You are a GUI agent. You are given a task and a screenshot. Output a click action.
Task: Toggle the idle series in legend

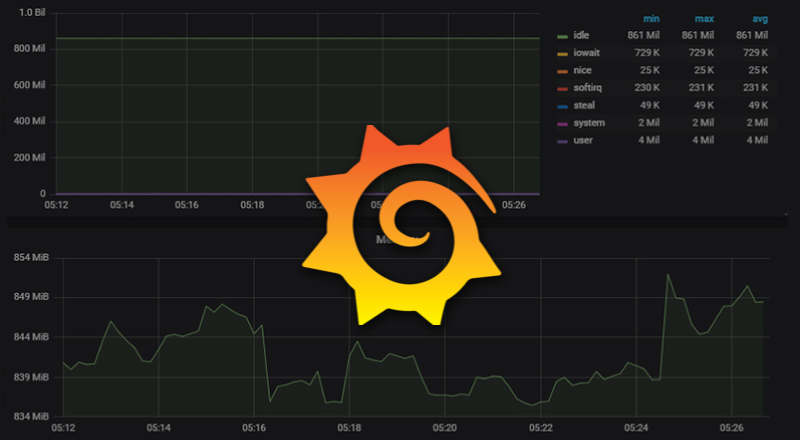point(581,36)
